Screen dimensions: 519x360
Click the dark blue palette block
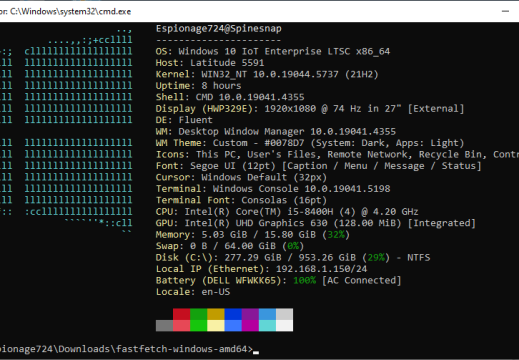(233, 314)
